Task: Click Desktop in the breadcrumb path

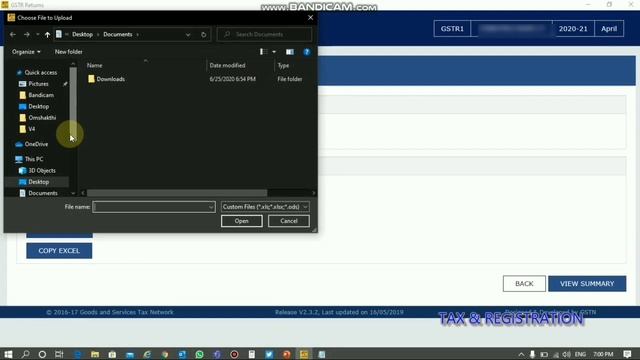Action: point(82,35)
